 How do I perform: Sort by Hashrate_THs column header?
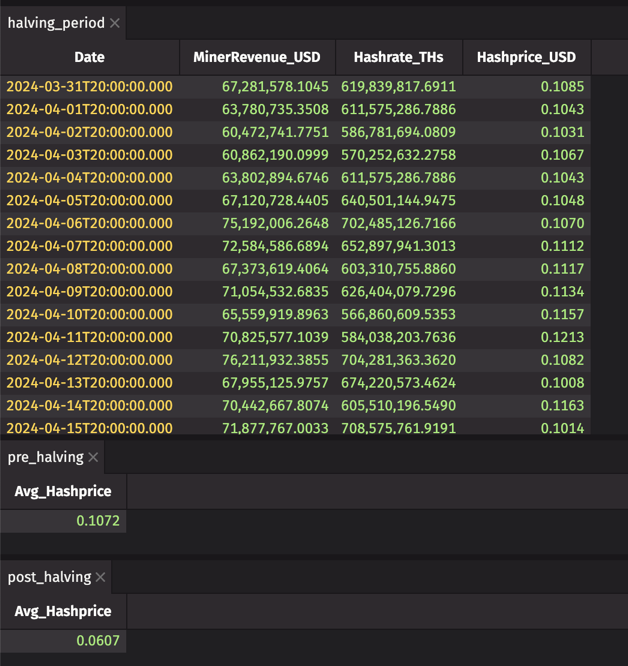[x=398, y=57]
